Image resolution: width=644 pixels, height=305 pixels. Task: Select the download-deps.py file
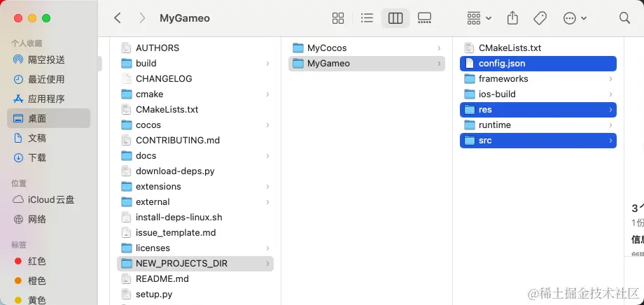tap(195, 171)
